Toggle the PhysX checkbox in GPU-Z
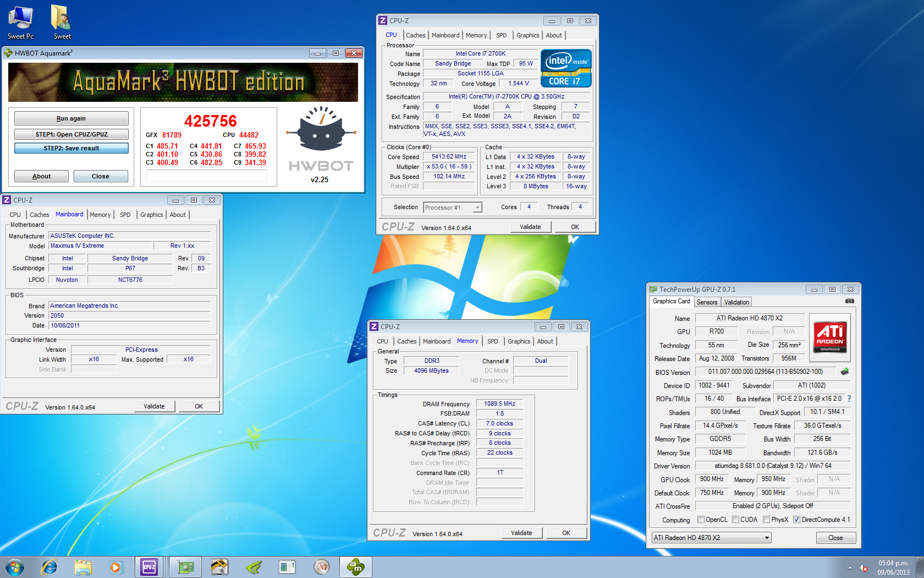 [x=766, y=520]
